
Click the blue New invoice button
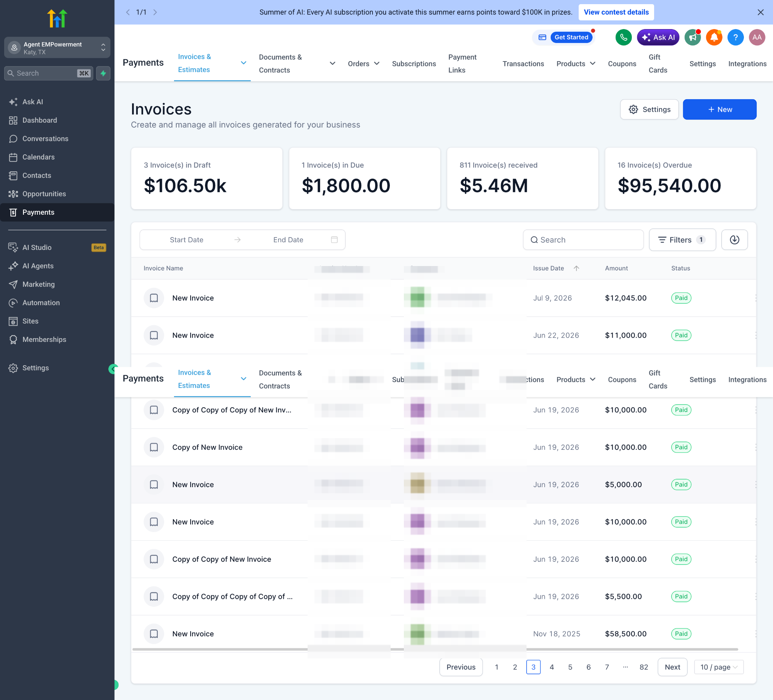coord(719,109)
